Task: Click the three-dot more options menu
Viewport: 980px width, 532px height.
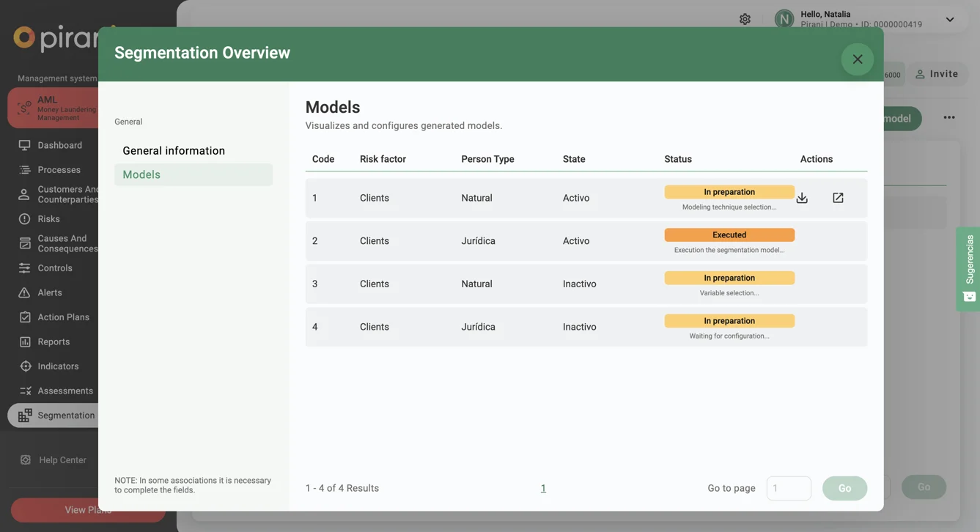Action: pos(948,118)
